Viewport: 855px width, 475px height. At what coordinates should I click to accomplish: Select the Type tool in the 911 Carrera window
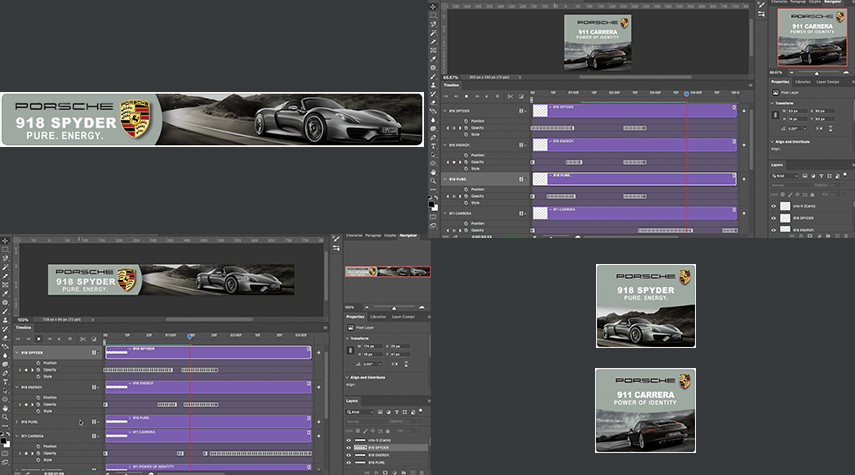[x=433, y=146]
